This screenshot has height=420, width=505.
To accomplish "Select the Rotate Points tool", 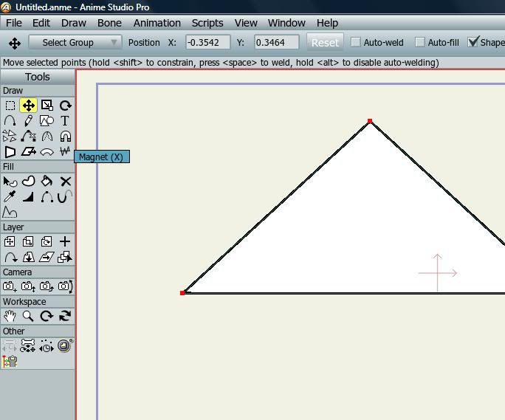I will (65, 106).
